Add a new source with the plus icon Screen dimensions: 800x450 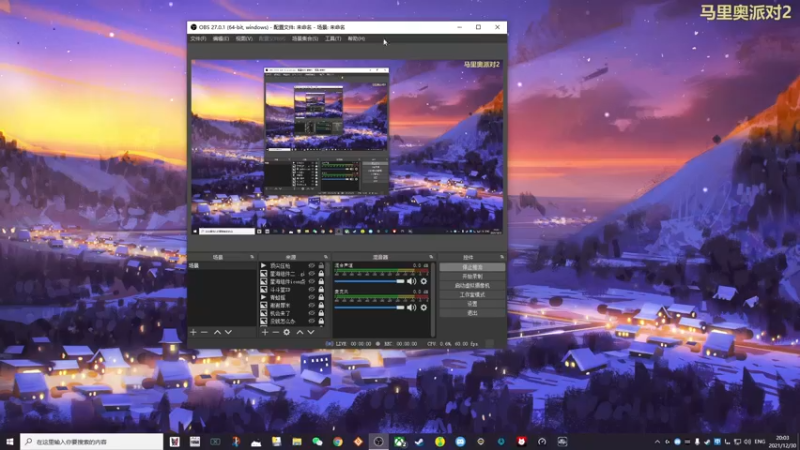(x=265, y=332)
